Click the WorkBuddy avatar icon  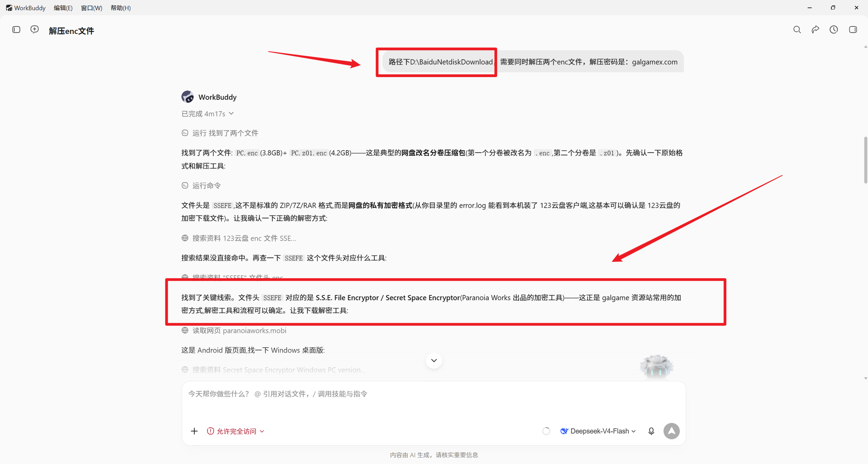[x=188, y=97]
